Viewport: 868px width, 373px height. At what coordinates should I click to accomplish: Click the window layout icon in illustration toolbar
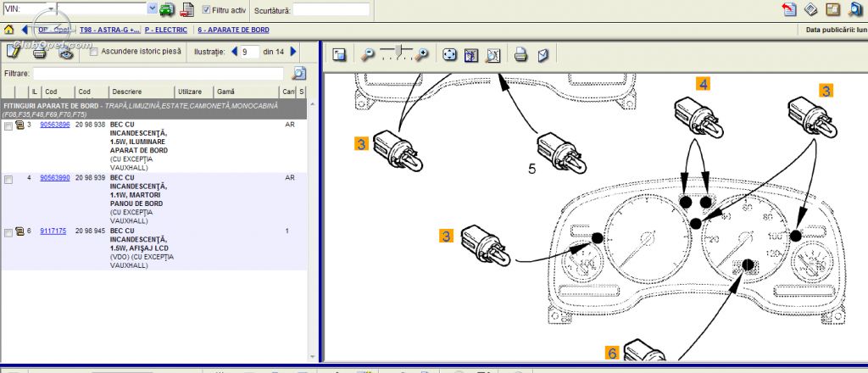(339, 54)
